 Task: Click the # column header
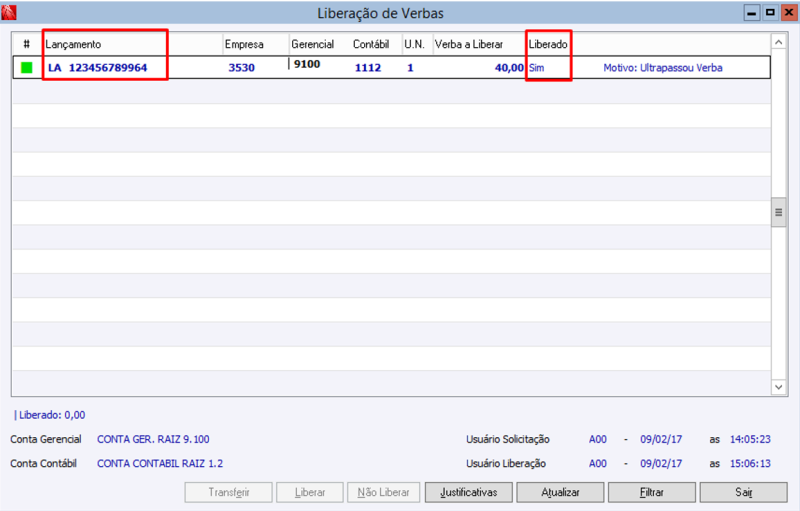(27, 44)
